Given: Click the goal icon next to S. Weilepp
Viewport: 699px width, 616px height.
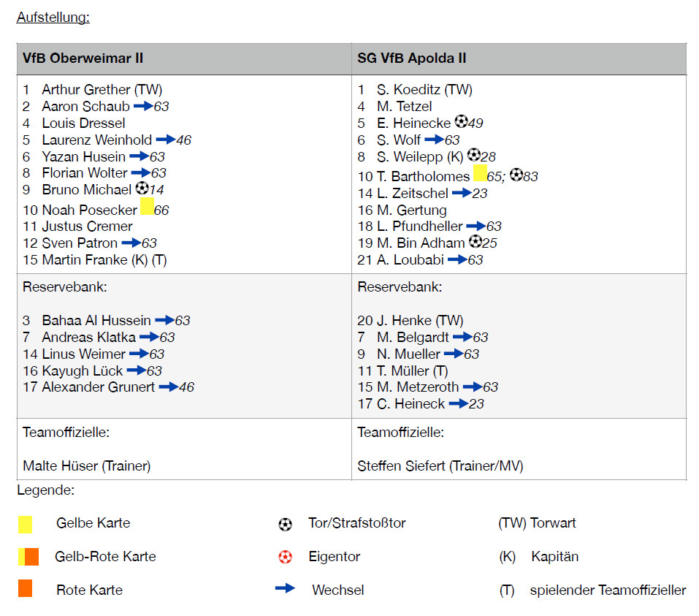Looking at the screenshot, I should coord(474,155).
